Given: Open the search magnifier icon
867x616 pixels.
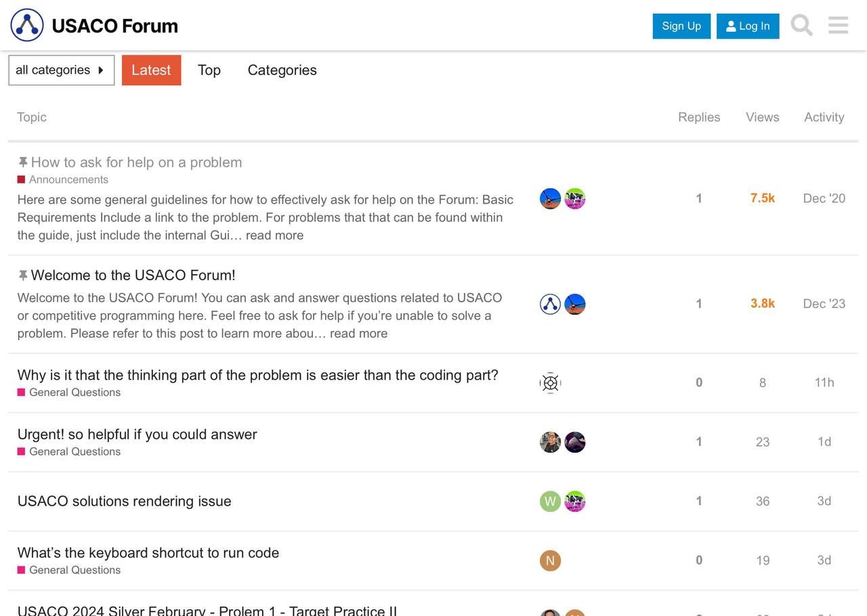Looking at the screenshot, I should (801, 26).
